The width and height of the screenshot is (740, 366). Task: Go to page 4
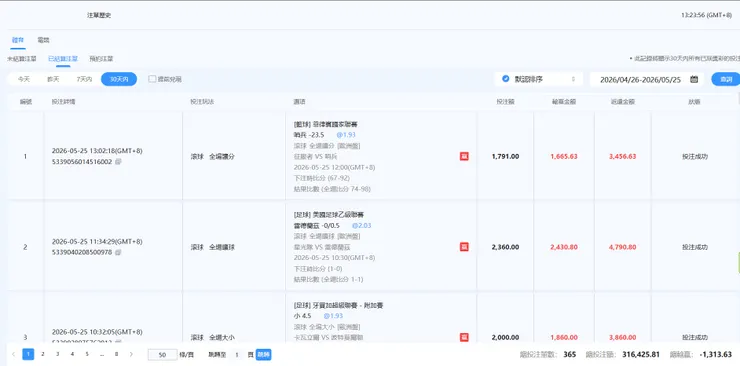(x=72, y=354)
